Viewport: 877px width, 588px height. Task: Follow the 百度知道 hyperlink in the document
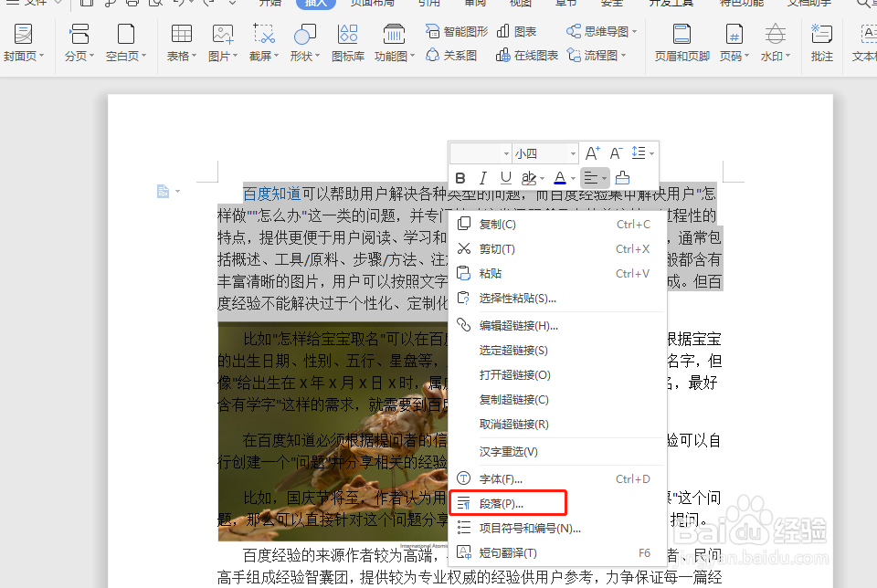point(272,194)
